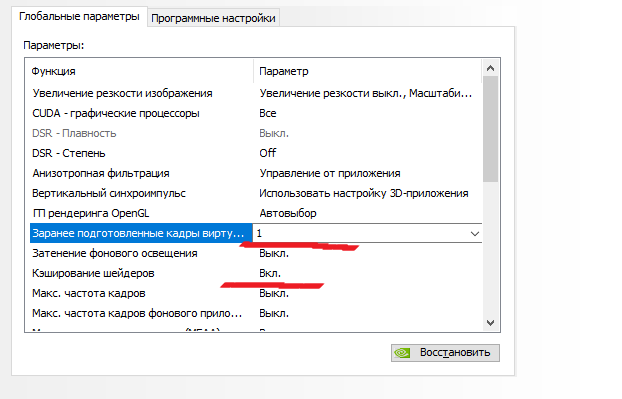The width and height of the screenshot is (622, 399).
Task: Select Затенение фонового освещения row
Action: (256, 253)
